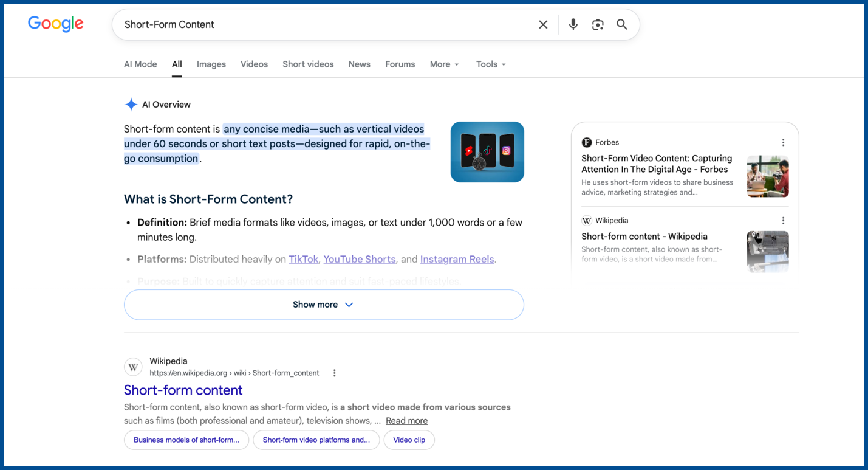Open Google Lens image search

point(598,24)
